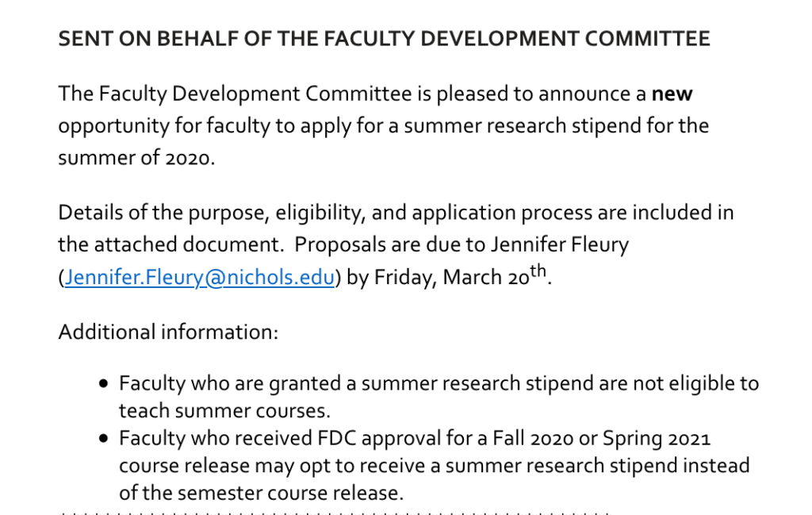Viewport: 812px width, 515px height.
Task: Click the dotted separator line at the bottom
Action: [333, 513]
